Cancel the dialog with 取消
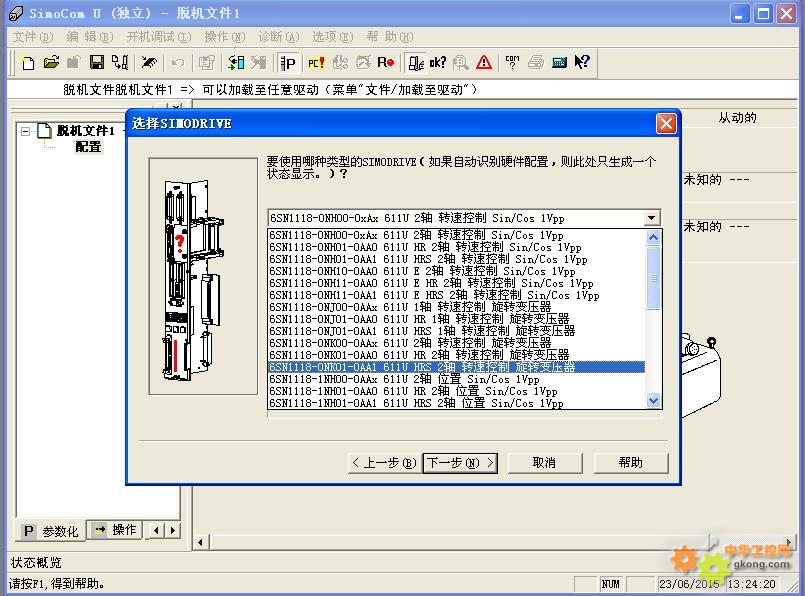The image size is (805, 596). [545, 463]
